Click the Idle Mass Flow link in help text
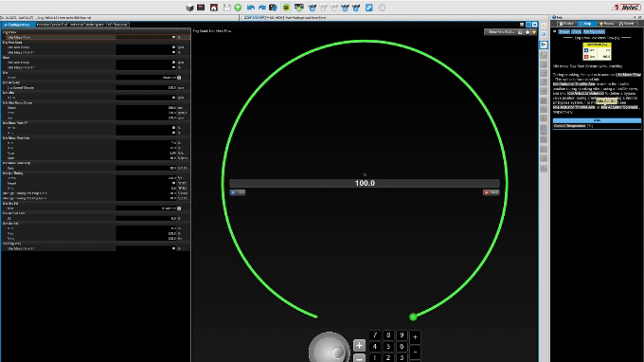Image resolution: width=644 pixels, height=362 pixels. pos(628,74)
